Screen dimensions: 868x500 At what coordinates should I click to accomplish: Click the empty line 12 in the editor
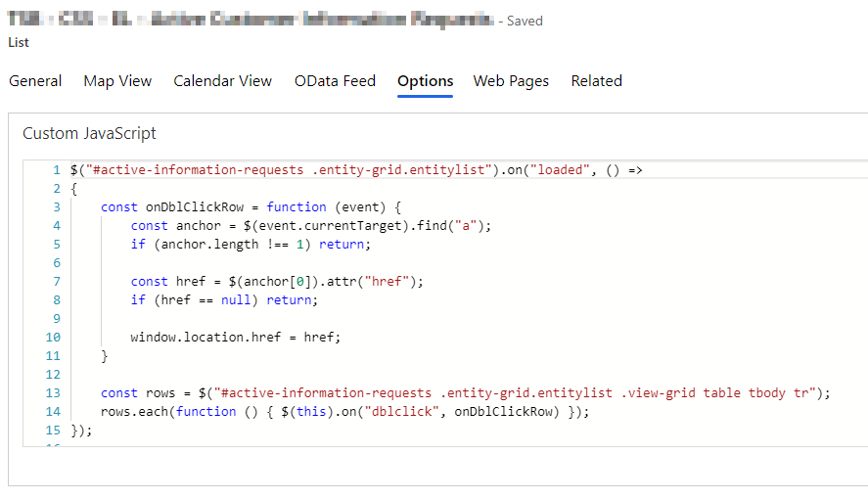(x=294, y=375)
